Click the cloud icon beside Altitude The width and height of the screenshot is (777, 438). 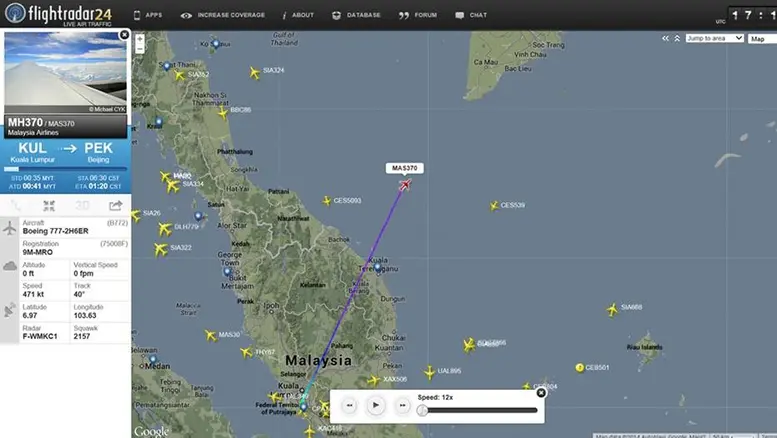10,267
